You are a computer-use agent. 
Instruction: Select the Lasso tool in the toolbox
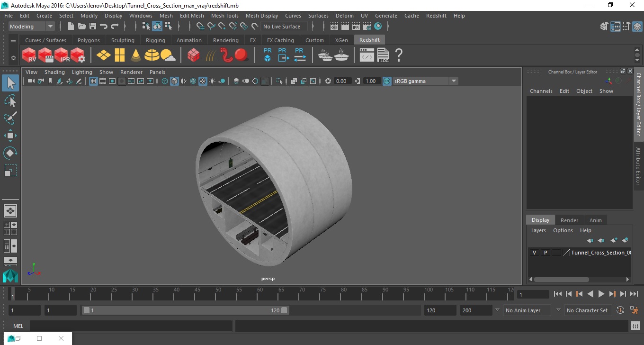coord(10,101)
